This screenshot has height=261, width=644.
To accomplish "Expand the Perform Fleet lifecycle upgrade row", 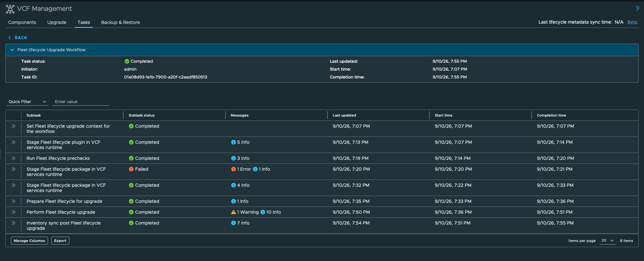I will (x=13, y=212).
